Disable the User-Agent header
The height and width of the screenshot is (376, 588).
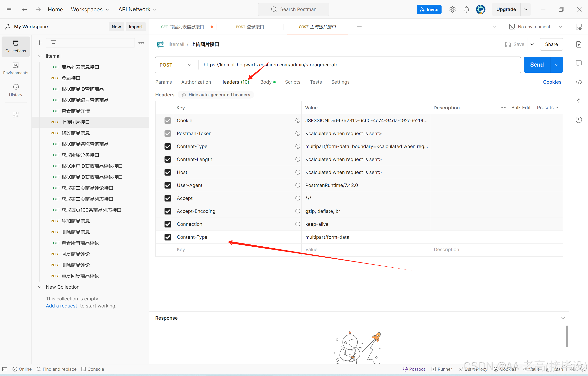(x=168, y=185)
